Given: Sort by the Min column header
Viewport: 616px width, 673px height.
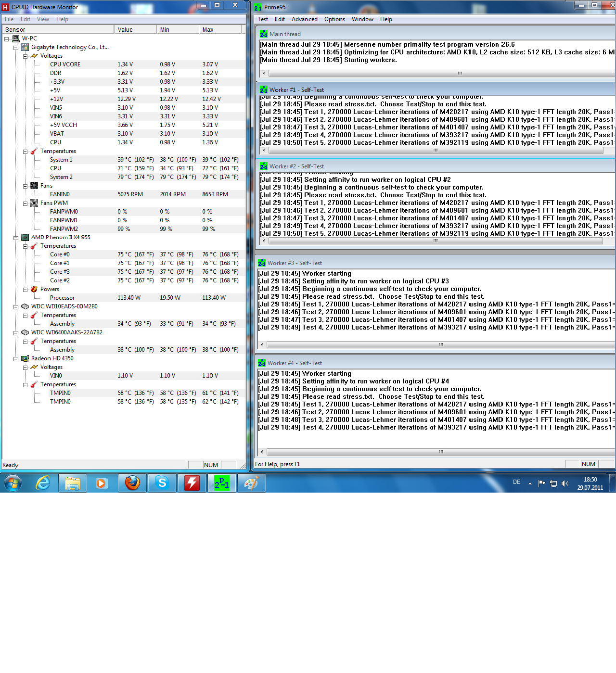Looking at the screenshot, I should [178, 30].
